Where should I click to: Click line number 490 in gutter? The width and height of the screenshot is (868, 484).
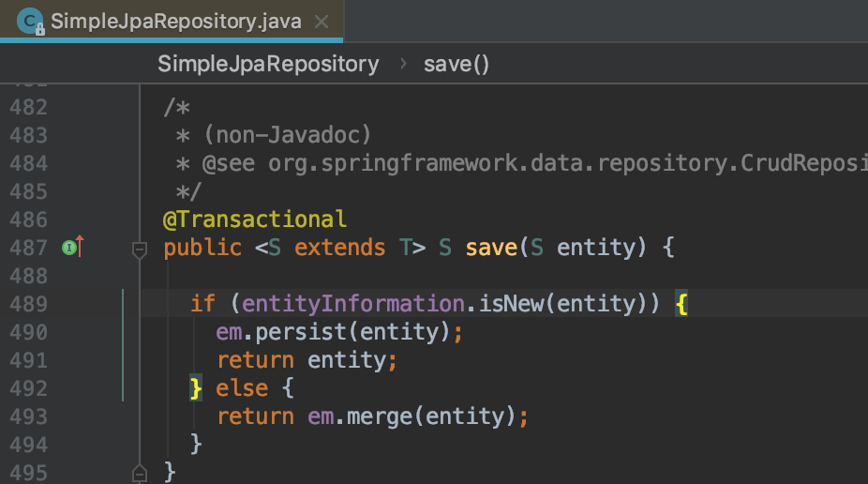[29, 332]
